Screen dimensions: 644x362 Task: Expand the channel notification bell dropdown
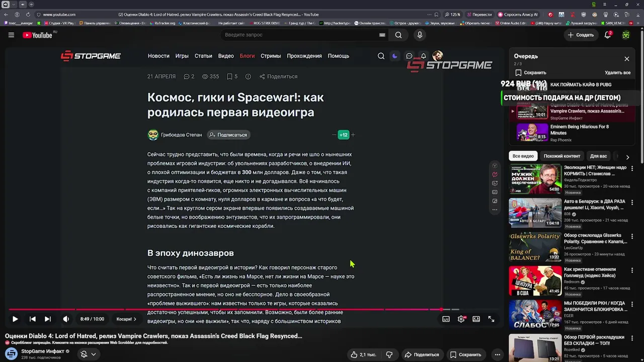(89, 354)
